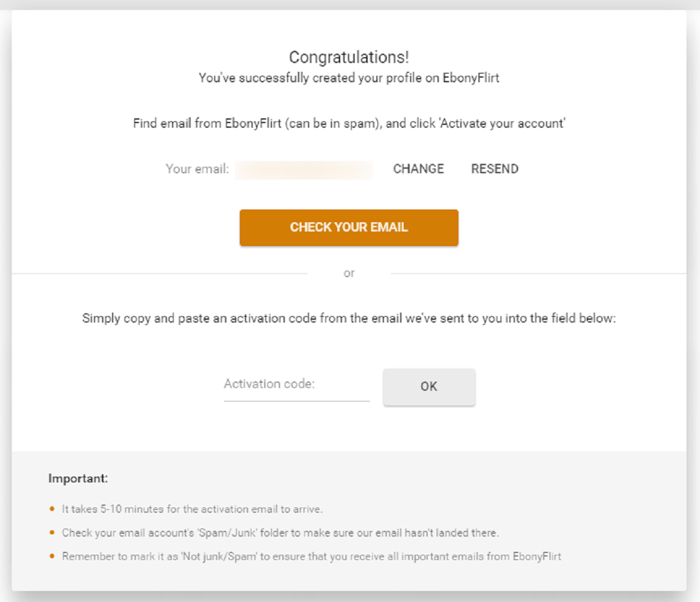Focus the Activation code input field

(x=296, y=385)
